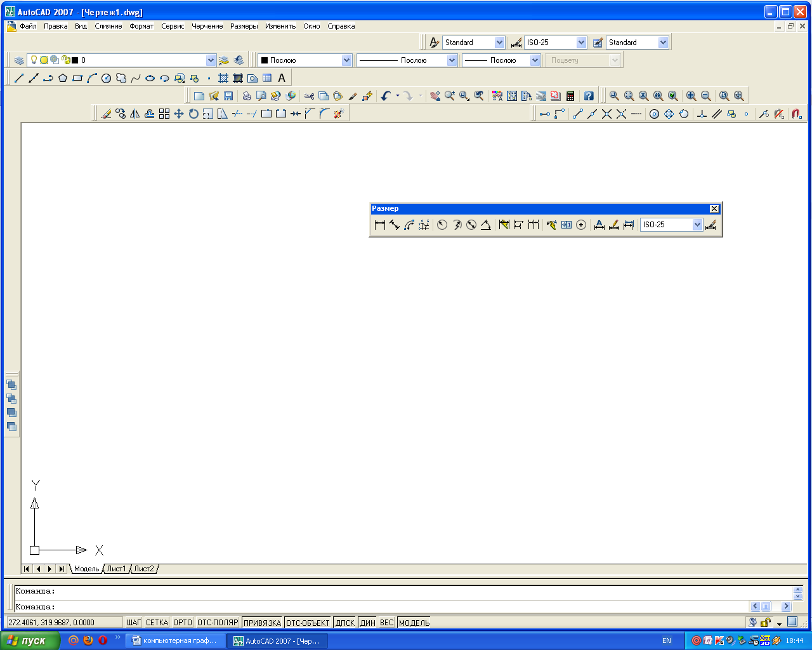Toggle СЕТКА grid display in status bar
The width and height of the screenshot is (812, 650).
(157, 623)
